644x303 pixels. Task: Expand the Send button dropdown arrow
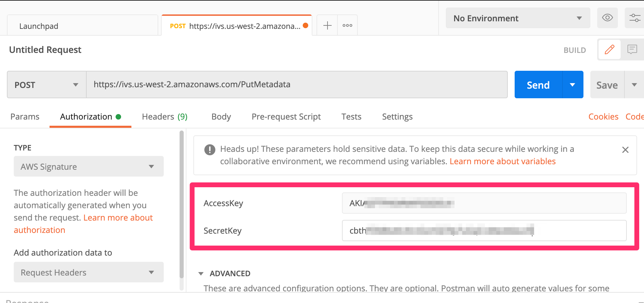573,85
